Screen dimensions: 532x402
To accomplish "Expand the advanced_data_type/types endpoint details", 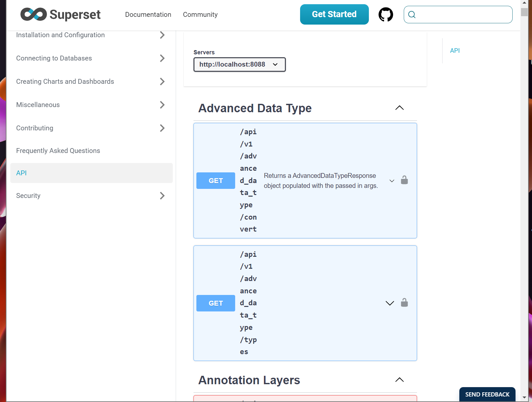I will [x=390, y=303].
